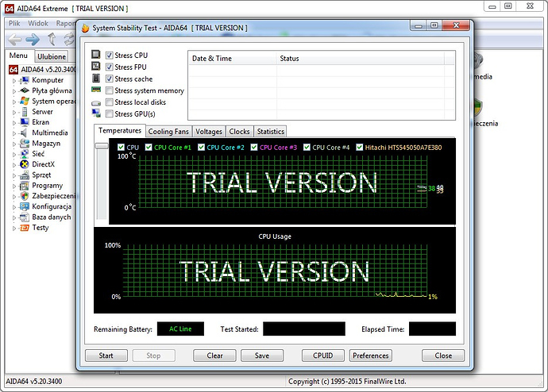
Task: Select the Ekran display icon
Action: [25, 122]
